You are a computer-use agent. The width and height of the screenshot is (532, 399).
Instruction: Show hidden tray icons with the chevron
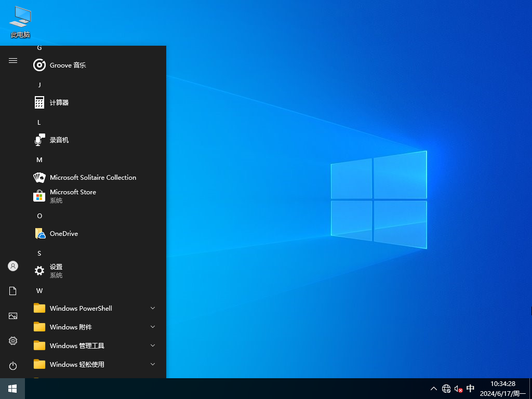(433, 389)
